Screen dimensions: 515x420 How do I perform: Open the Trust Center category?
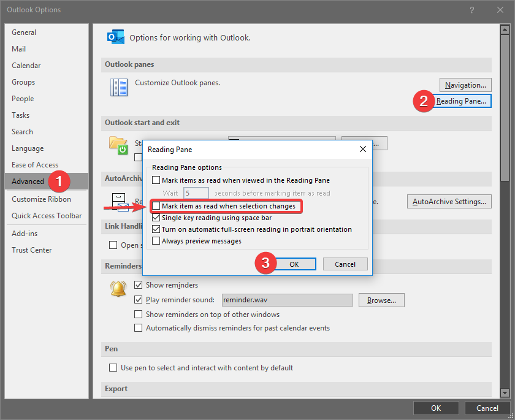(47, 250)
